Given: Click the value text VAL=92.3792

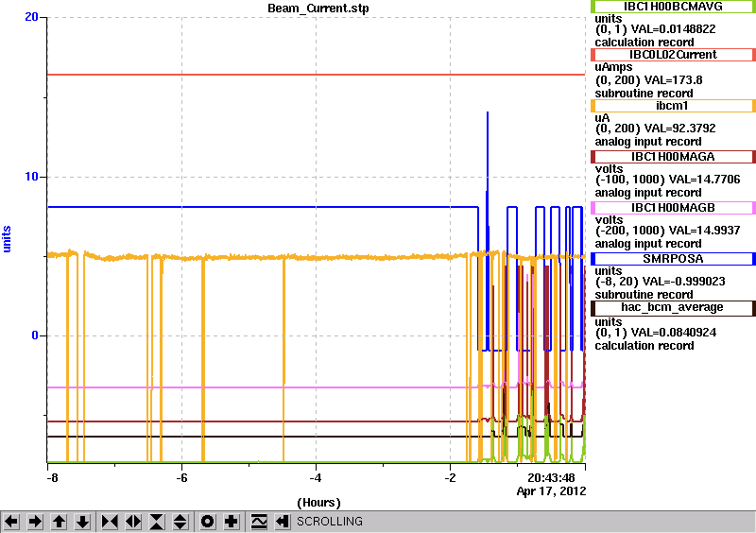Looking at the screenshot, I should 679,129.
